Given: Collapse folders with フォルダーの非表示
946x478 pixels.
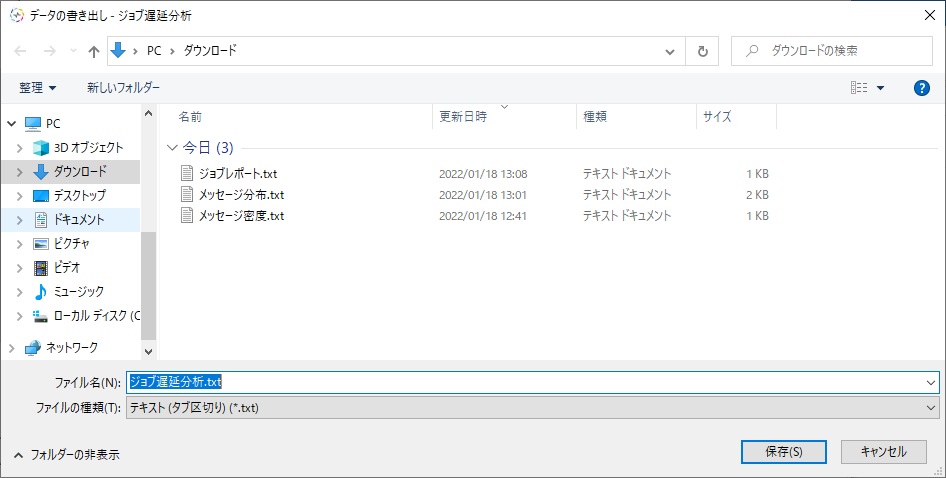Looking at the screenshot, I should pos(67,455).
